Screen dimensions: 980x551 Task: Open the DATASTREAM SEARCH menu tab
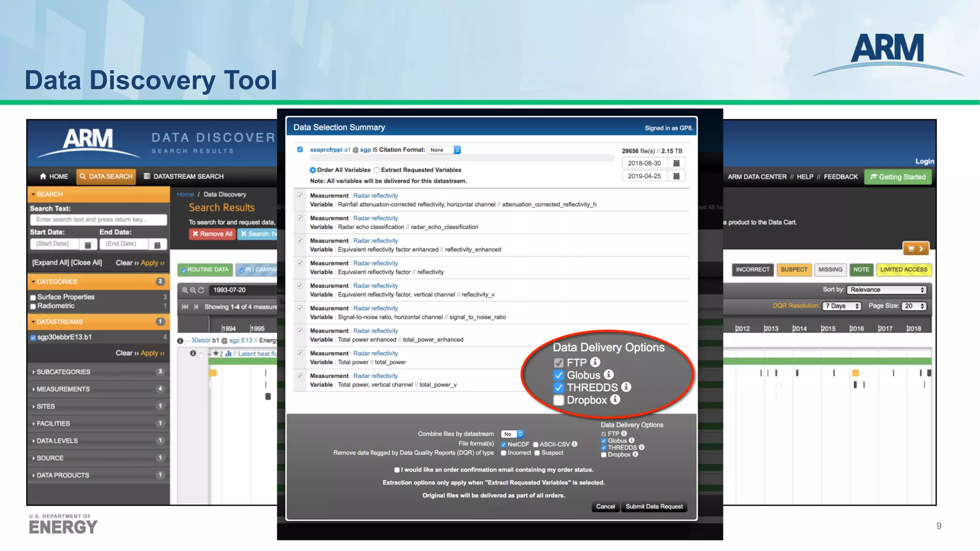(x=184, y=176)
